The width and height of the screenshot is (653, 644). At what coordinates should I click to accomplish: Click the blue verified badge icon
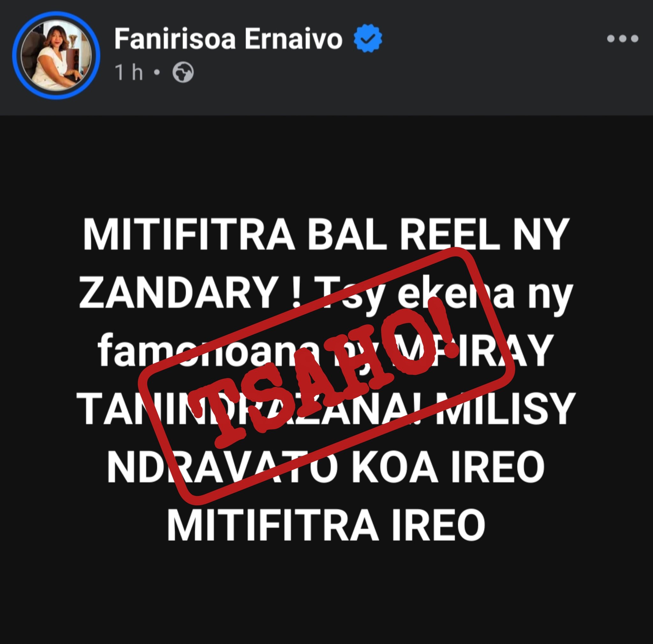[368, 38]
